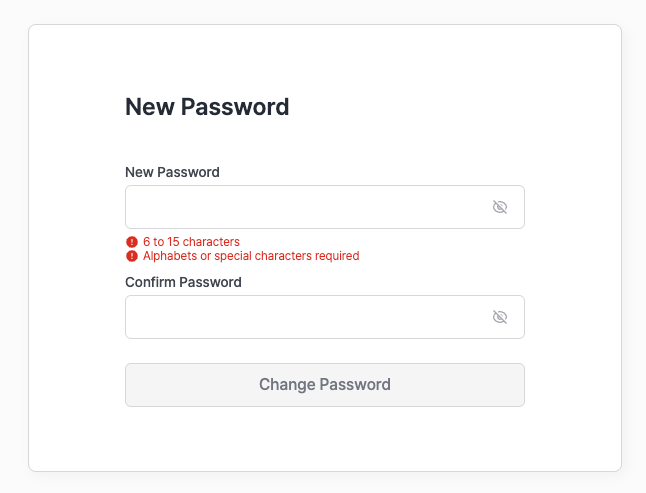Click the red alert icon beside 'Alphabets or special characters required'
Screen dimensions: 646x493
132,256
